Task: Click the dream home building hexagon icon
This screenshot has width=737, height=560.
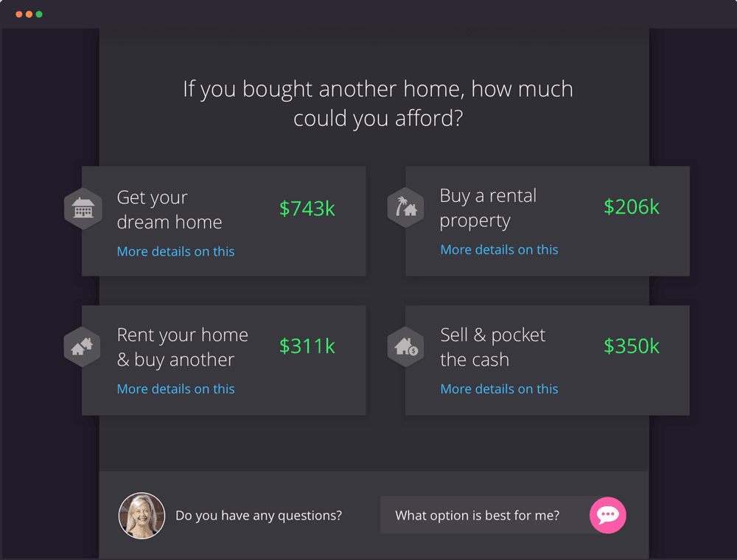Action: click(x=83, y=208)
